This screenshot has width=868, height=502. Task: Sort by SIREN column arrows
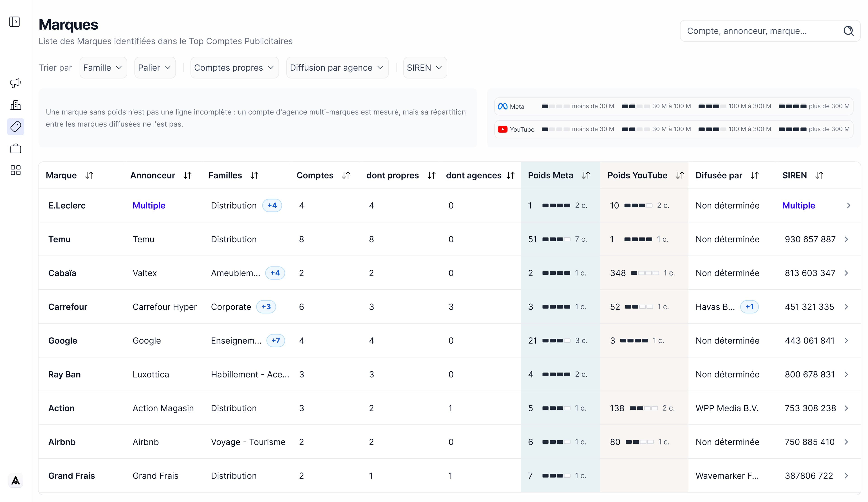(819, 176)
